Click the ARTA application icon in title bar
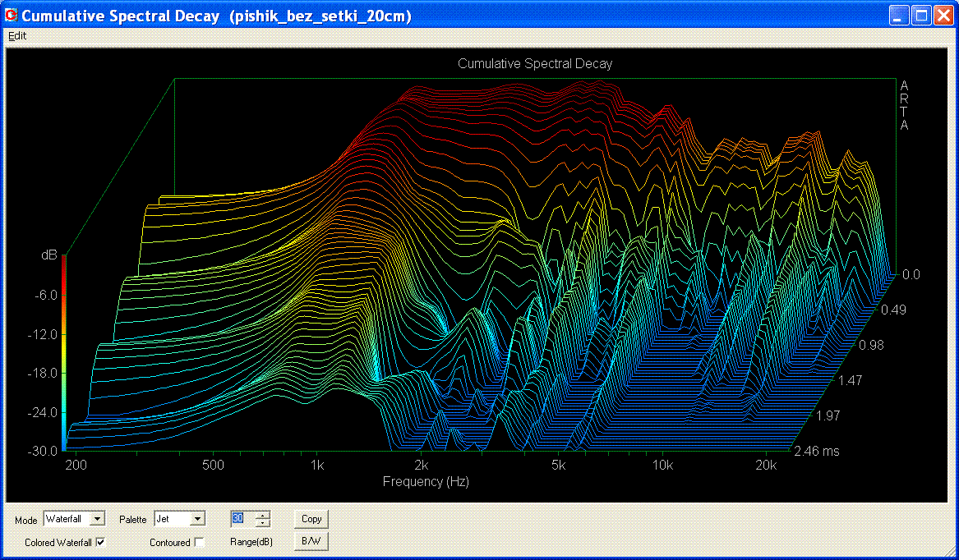The height and width of the screenshot is (560, 959). point(12,16)
